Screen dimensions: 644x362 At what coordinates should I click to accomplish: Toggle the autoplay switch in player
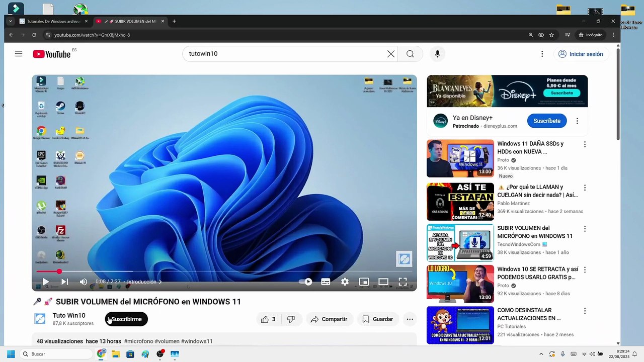tap(306, 282)
